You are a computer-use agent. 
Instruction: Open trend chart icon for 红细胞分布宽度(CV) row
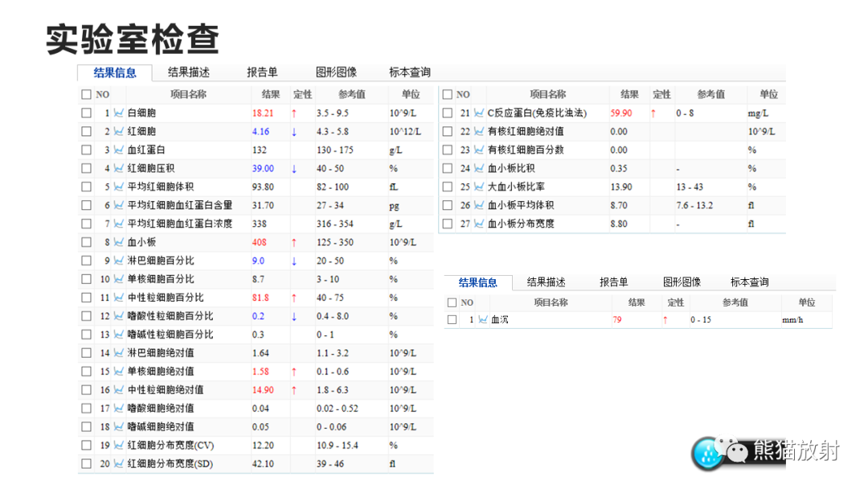(118, 446)
